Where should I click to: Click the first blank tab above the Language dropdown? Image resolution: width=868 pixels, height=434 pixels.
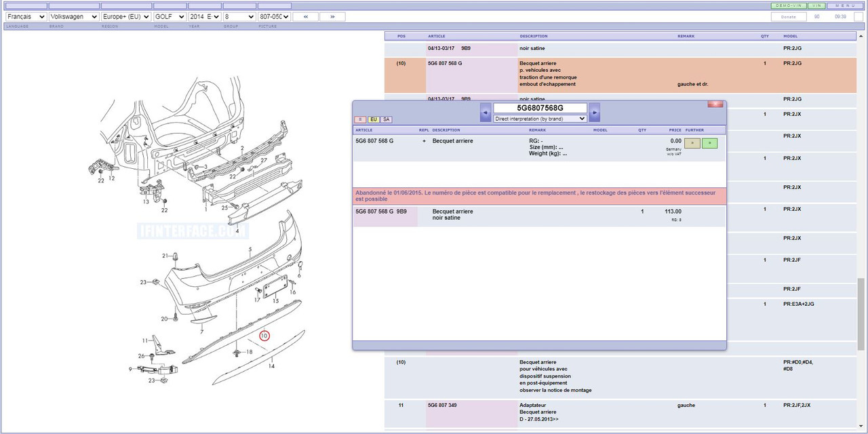coord(26,5)
